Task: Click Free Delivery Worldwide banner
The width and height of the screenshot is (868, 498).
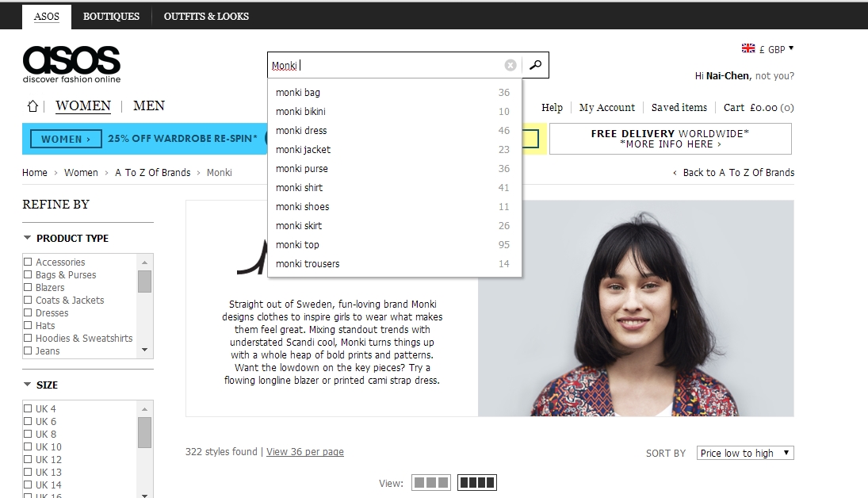Action: pyautogui.click(x=671, y=139)
